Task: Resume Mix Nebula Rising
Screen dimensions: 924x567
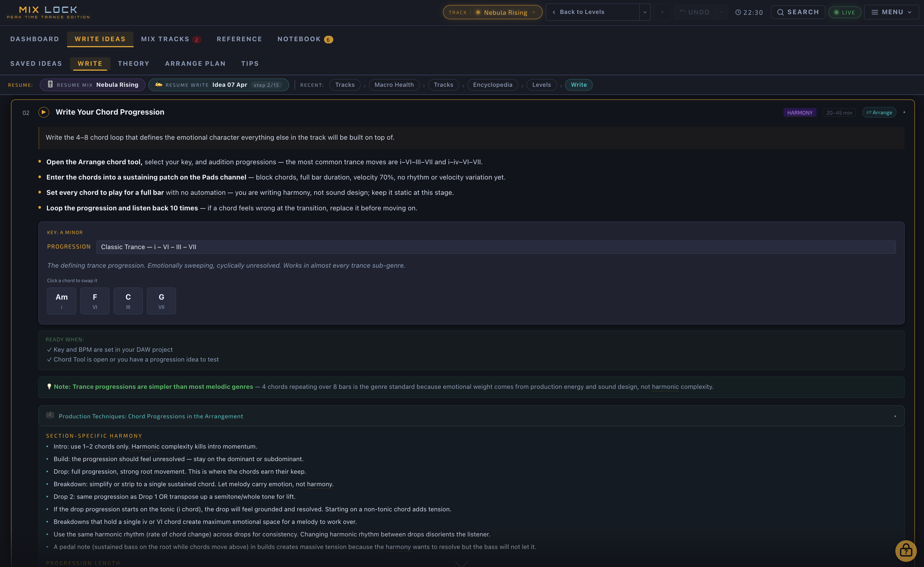Action: 92,85
